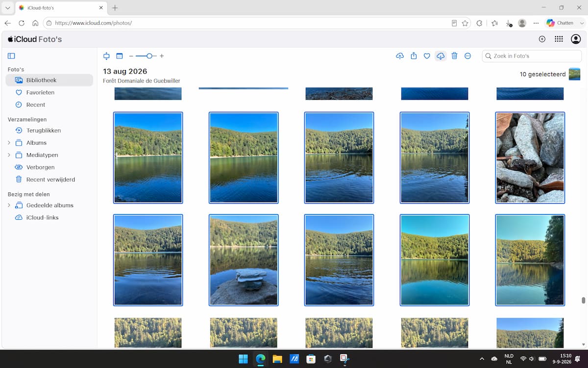Collapse the iCloud Photos sidebar panel

[11, 56]
